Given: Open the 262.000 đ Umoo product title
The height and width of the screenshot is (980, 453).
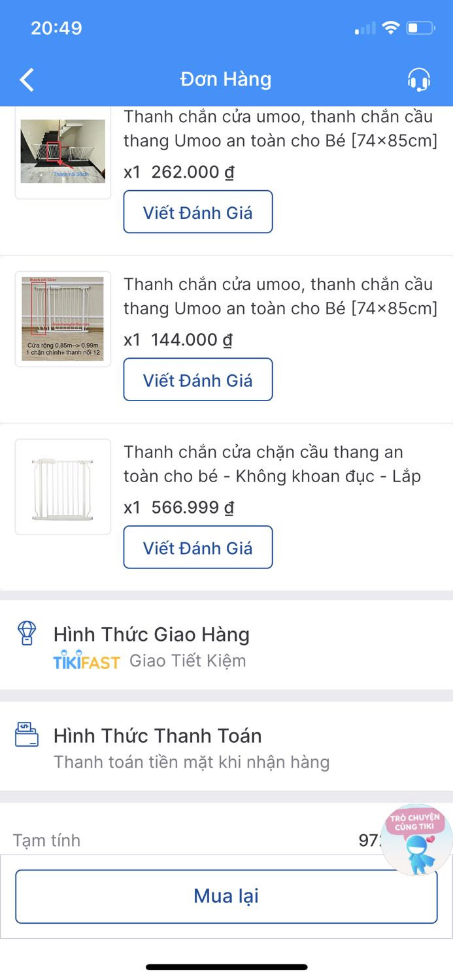Looking at the screenshot, I should point(280,129).
